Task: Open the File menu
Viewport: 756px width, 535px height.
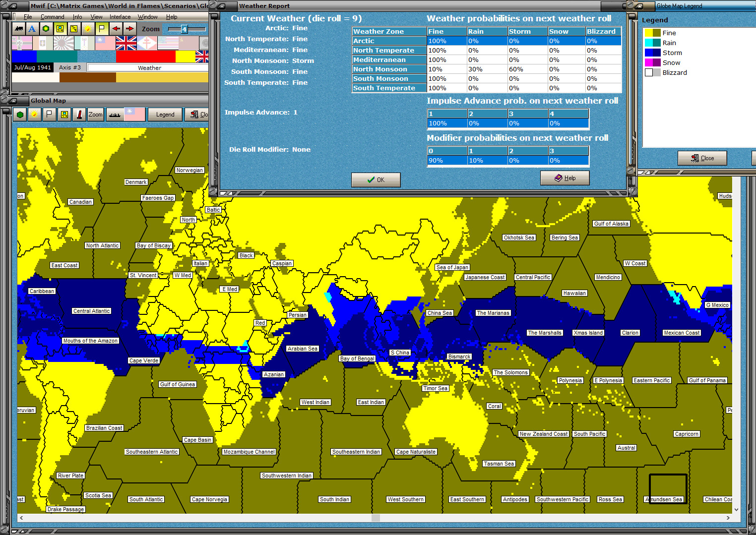Action: point(28,17)
